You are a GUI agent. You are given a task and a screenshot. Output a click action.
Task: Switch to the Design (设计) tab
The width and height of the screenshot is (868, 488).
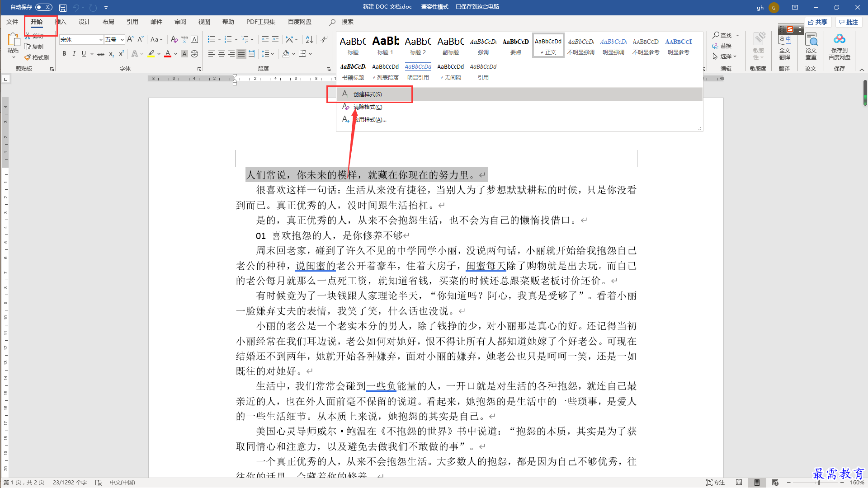click(x=84, y=22)
